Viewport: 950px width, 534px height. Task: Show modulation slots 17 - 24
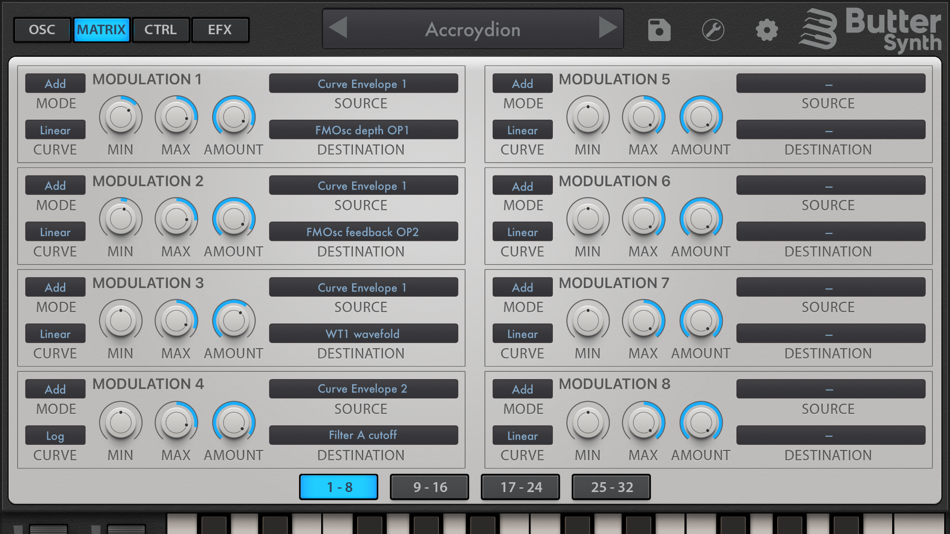pos(520,487)
